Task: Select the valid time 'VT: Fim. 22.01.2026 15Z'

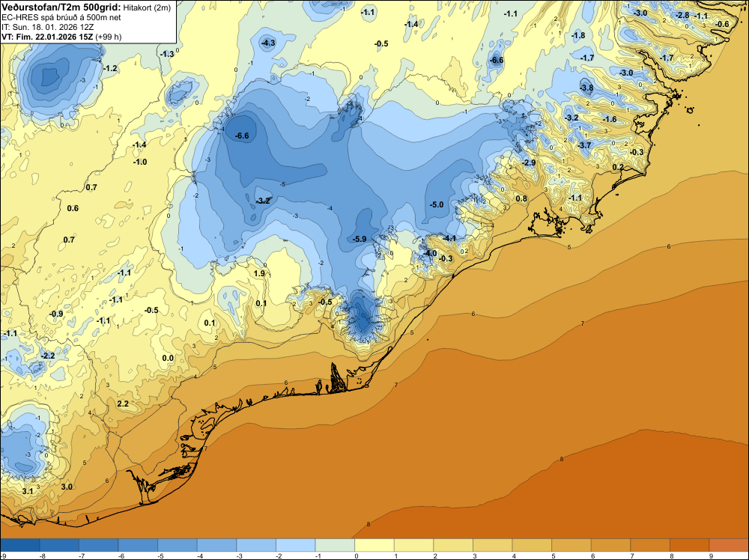Action: 48,37
